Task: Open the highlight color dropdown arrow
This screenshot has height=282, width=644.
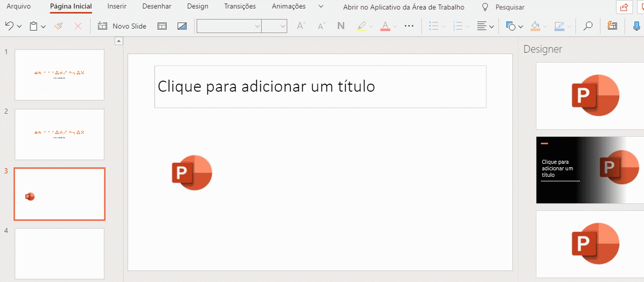Action: tap(371, 27)
